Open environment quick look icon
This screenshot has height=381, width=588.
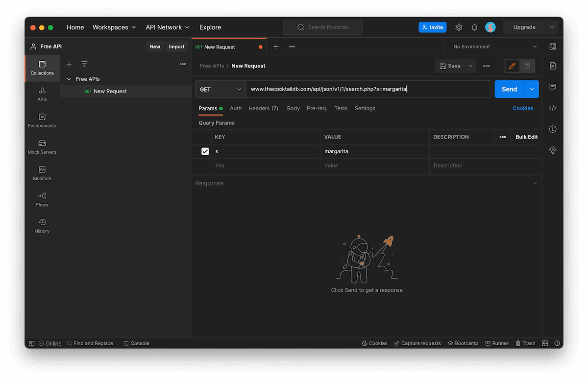[553, 47]
